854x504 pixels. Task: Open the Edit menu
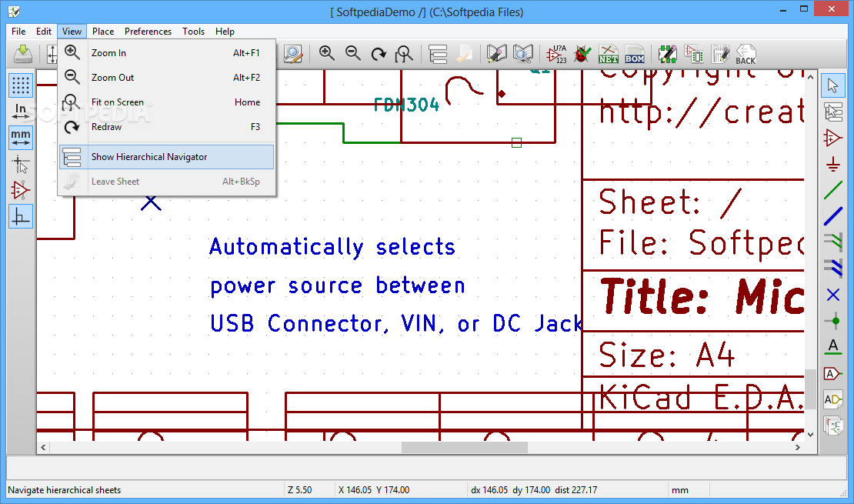44,31
